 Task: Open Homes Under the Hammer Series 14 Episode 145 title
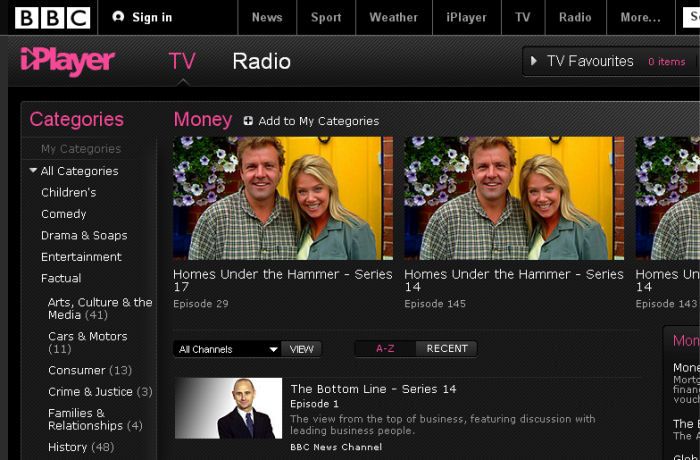513,280
